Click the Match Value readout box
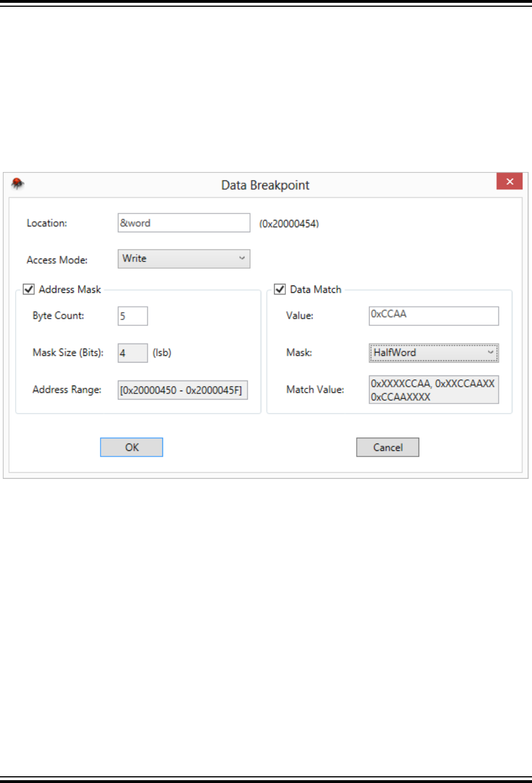Viewport: 532px width, 783px height. pyautogui.click(x=434, y=390)
